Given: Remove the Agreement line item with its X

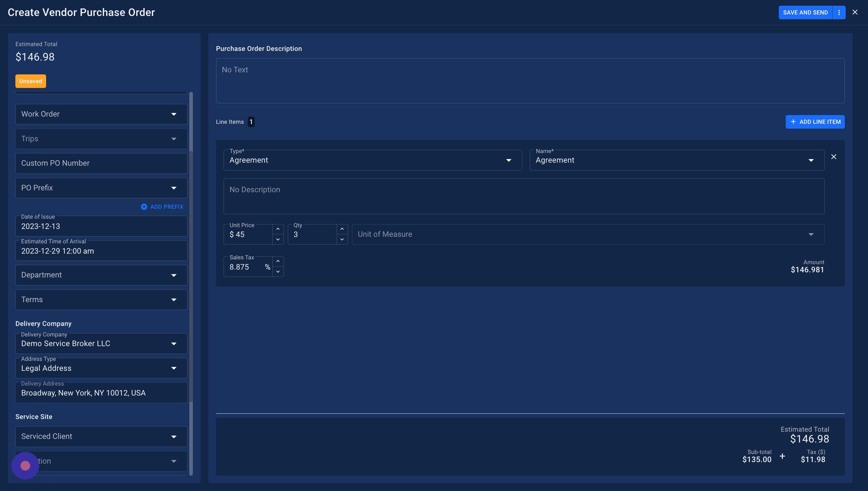Looking at the screenshot, I should pyautogui.click(x=834, y=157).
